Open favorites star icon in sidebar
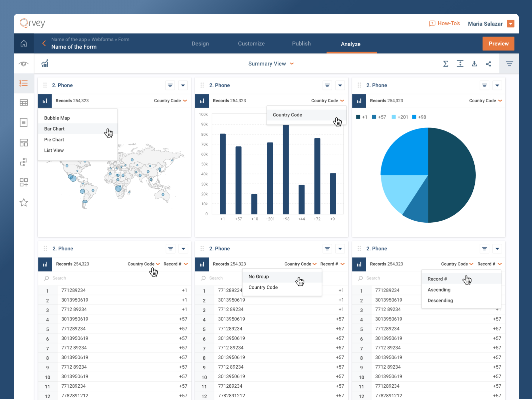The height and width of the screenshot is (400, 532). tap(24, 202)
